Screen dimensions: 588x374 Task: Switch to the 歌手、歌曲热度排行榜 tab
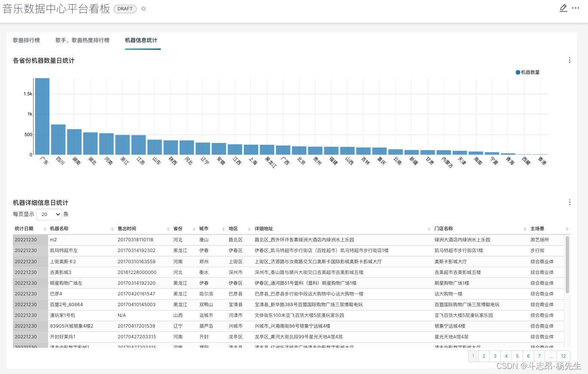click(x=83, y=40)
